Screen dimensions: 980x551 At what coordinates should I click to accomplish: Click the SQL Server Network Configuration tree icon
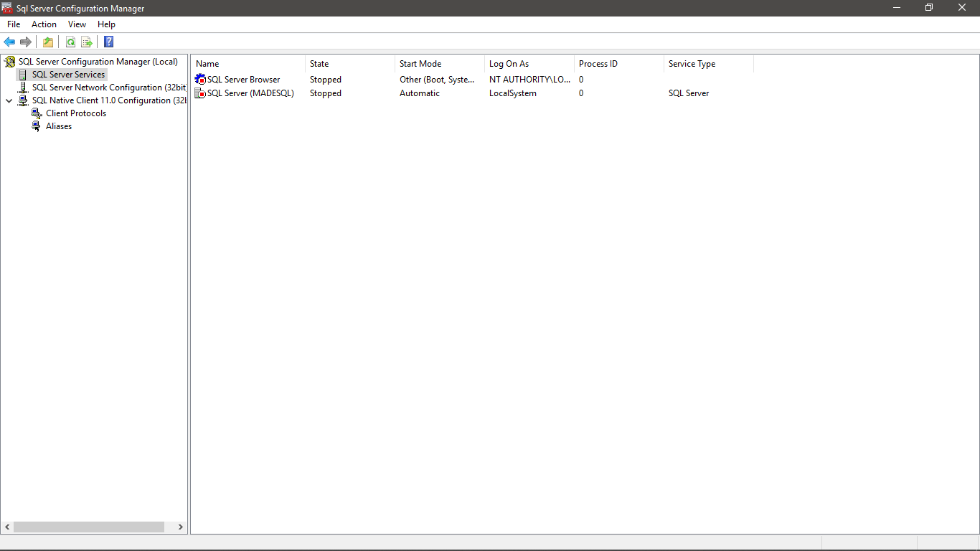[x=23, y=88]
